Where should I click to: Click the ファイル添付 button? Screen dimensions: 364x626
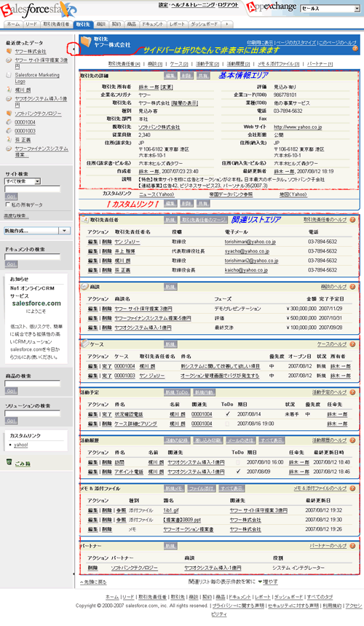tap(202, 488)
